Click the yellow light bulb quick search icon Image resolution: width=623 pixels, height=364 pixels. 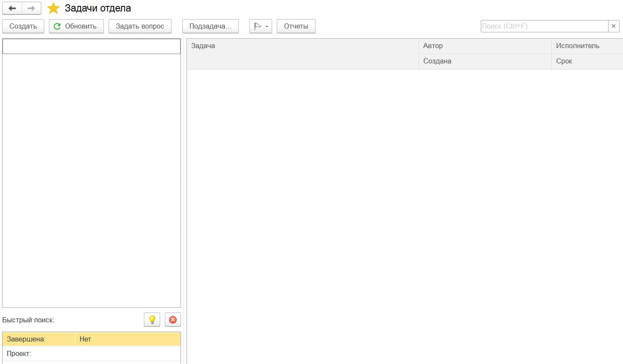pyautogui.click(x=152, y=320)
